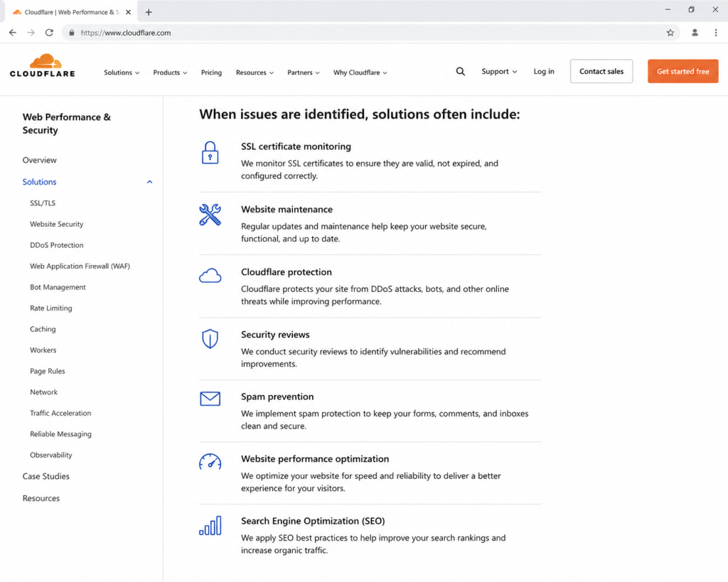Image resolution: width=728 pixels, height=582 pixels.
Task: Open Caching sidebar item
Action: click(x=43, y=329)
